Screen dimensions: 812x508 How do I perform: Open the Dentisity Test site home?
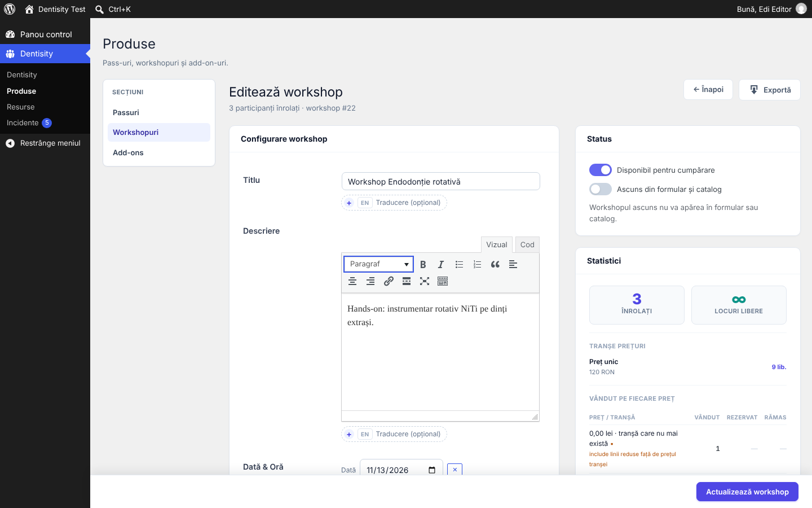(x=55, y=9)
